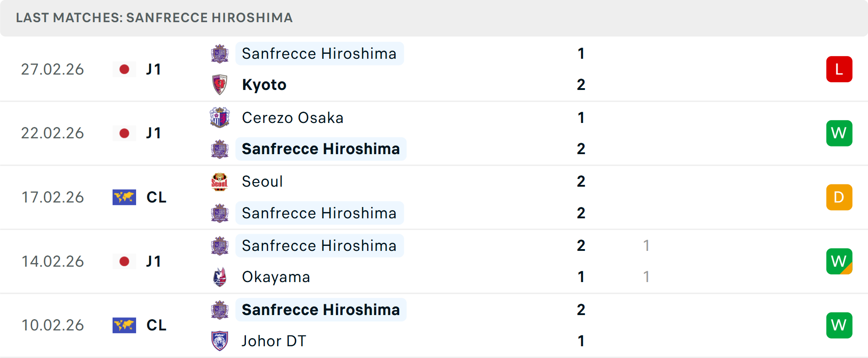868x358 pixels.
Task: Click the green W badge for the Cerezo Osaka match
Action: click(839, 133)
